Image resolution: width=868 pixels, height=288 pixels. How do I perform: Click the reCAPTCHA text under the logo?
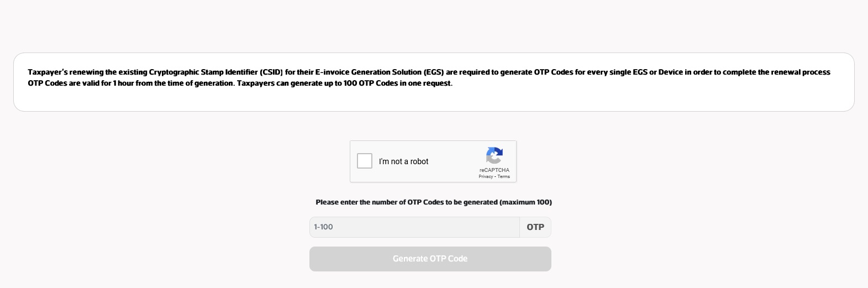click(494, 170)
